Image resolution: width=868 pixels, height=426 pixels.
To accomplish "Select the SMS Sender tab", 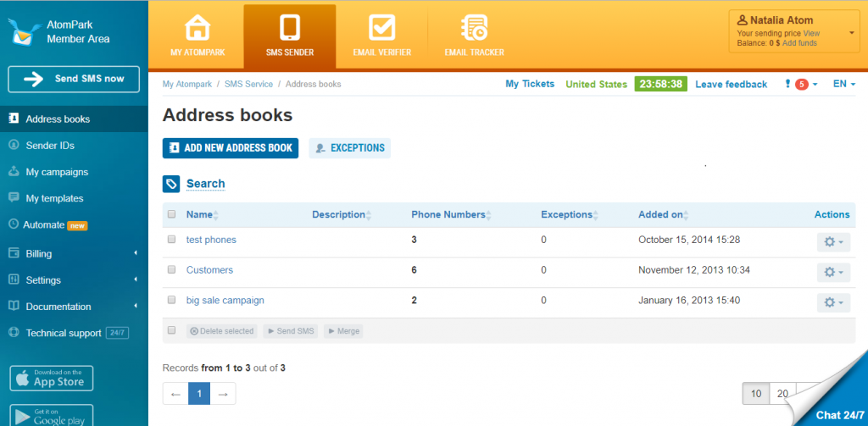I will tap(290, 36).
